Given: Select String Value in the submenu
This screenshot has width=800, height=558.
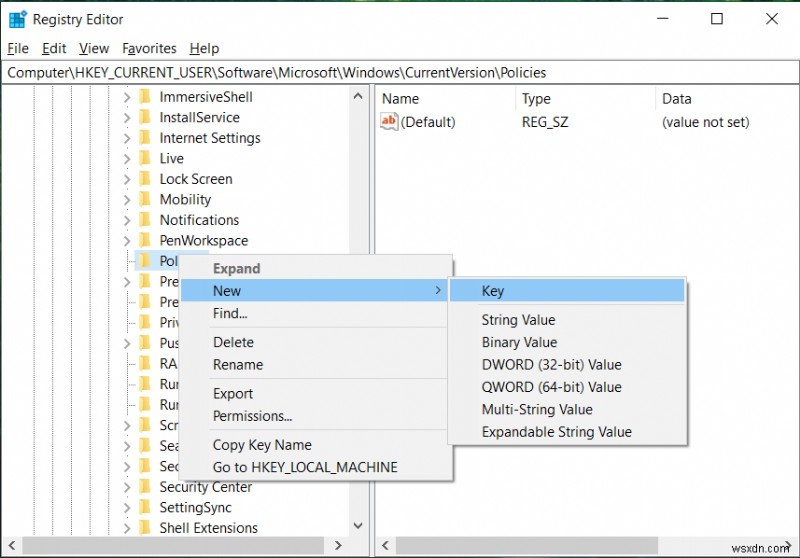Looking at the screenshot, I should pyautogui.click(x=567, y=320).
